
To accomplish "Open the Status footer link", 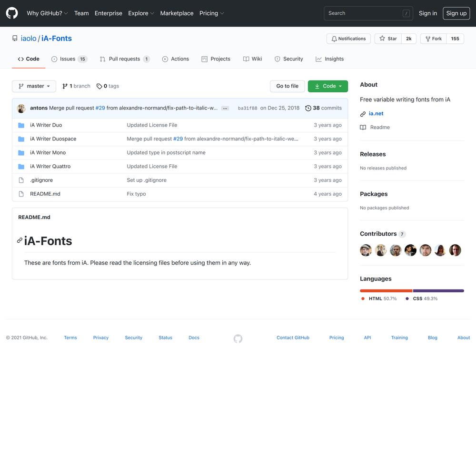I will [166, 337].
